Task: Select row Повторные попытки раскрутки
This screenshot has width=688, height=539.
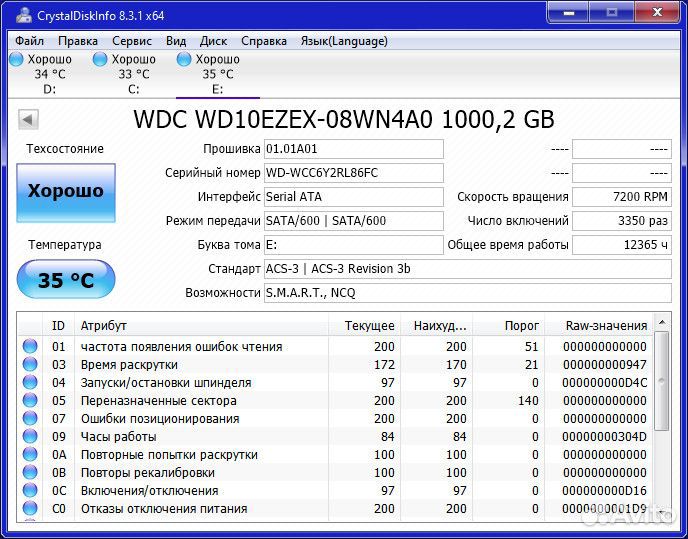Action: [335, 454]
